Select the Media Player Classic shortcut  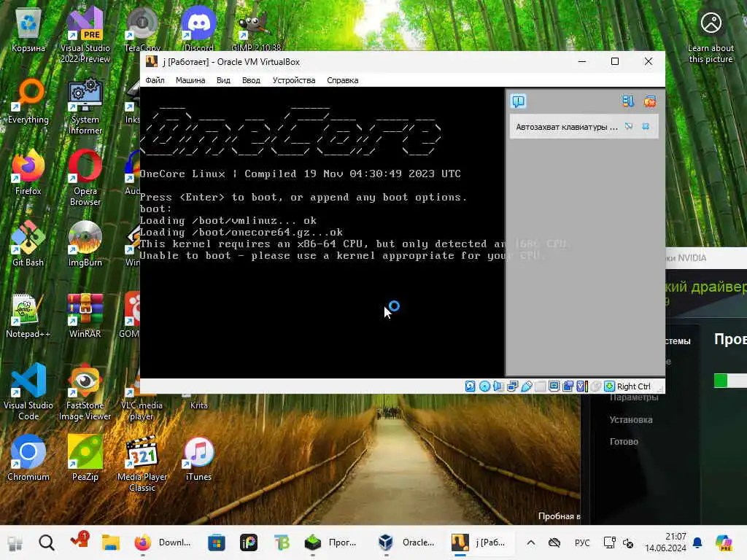click(142, 463)
